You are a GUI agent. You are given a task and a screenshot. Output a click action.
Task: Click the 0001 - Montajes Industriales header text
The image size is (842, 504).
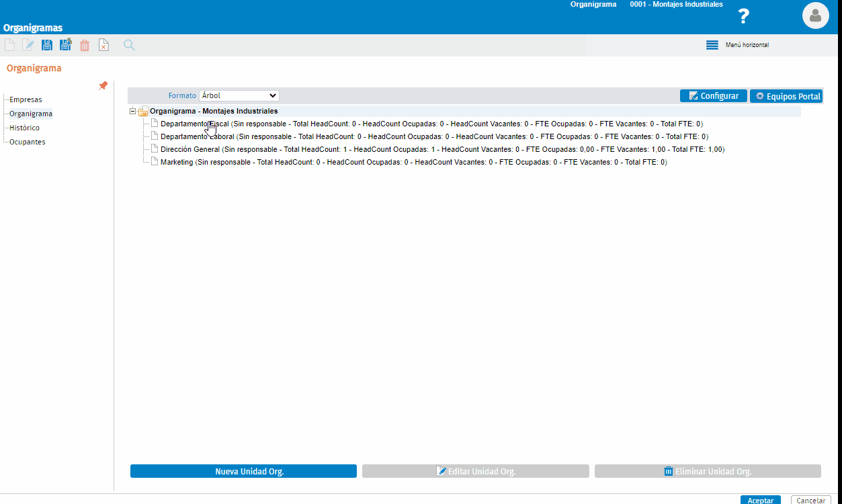[676, 4]
